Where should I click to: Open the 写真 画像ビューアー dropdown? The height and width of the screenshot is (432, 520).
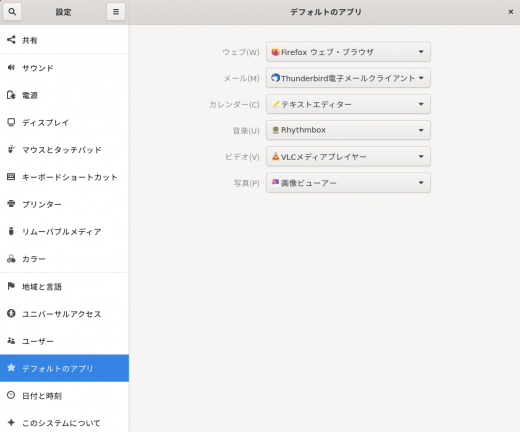pos(348,183)
